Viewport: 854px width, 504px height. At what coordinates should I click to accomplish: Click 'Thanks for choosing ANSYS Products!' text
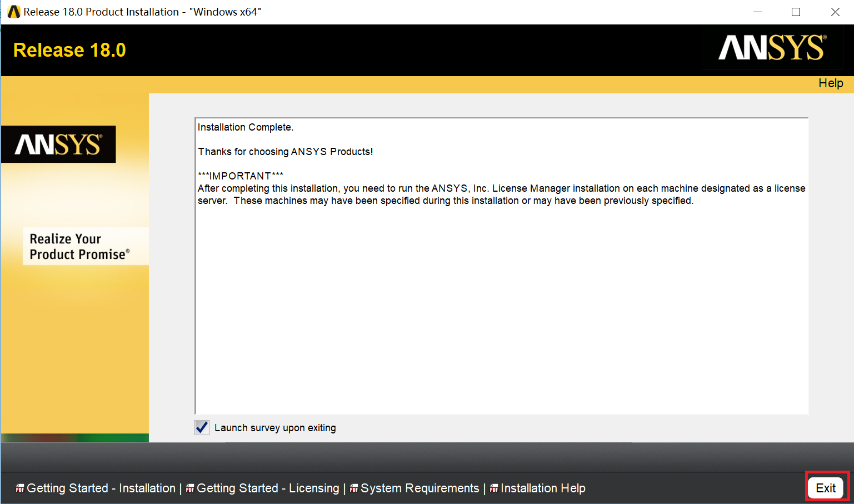(x=286, y=152)
